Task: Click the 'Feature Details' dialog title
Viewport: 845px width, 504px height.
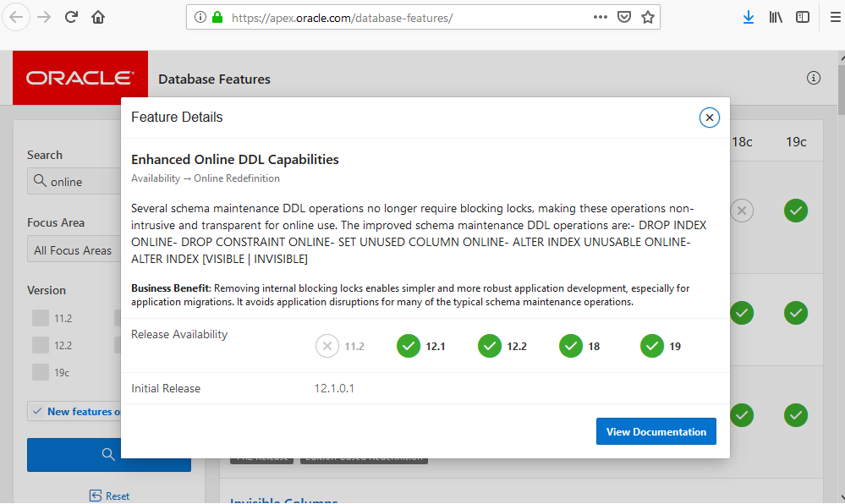Action: (177, 117)
